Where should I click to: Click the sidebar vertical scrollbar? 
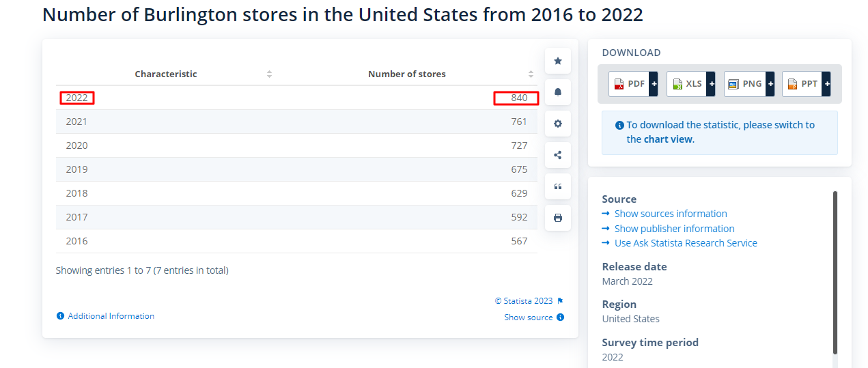point(835,273)
